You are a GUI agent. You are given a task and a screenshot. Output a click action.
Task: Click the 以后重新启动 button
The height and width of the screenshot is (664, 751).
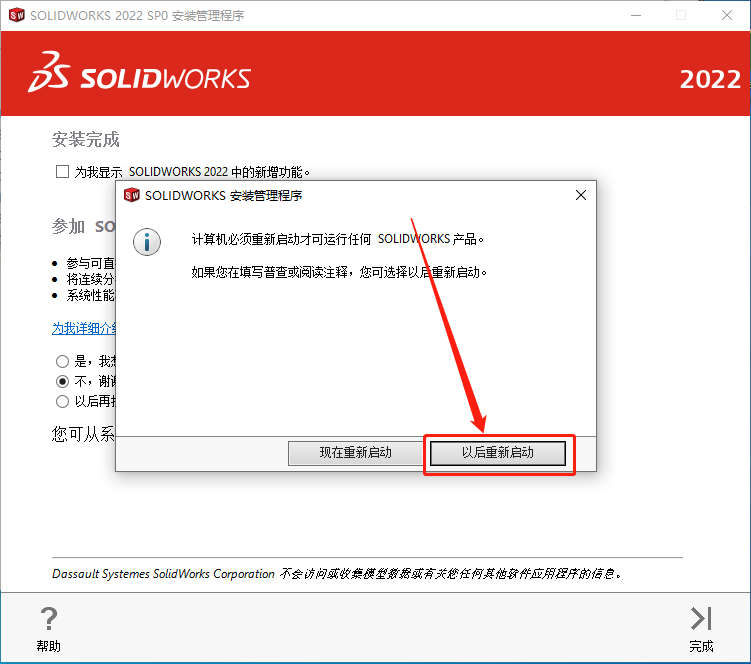[x=498, y=453]
